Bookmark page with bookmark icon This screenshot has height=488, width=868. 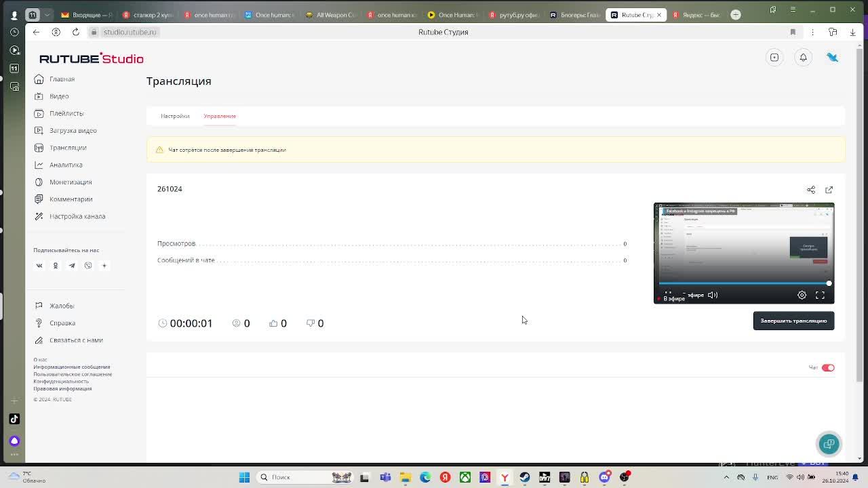point(793,32)
